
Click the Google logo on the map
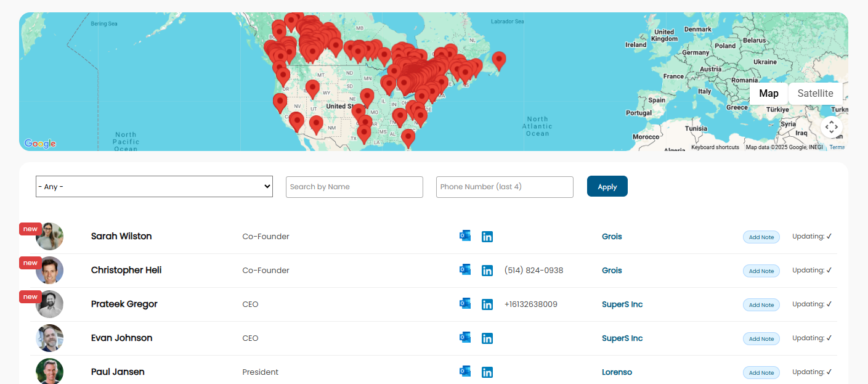point(40,144)
